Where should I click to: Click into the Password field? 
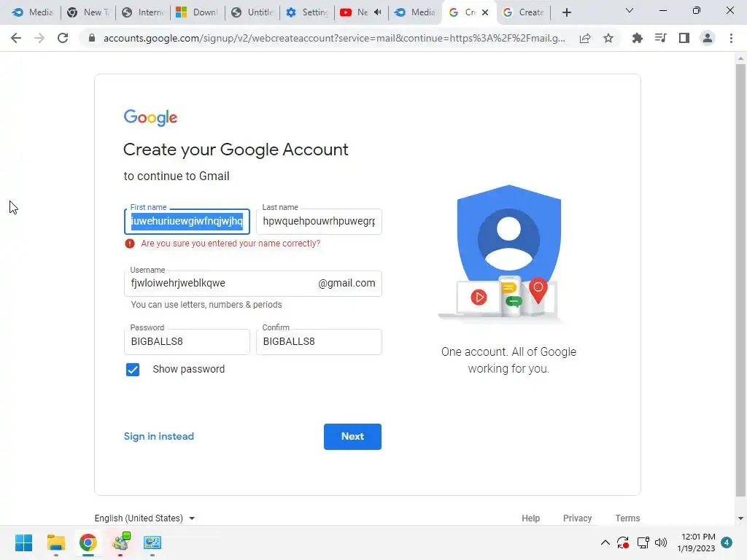click(187, 341)
